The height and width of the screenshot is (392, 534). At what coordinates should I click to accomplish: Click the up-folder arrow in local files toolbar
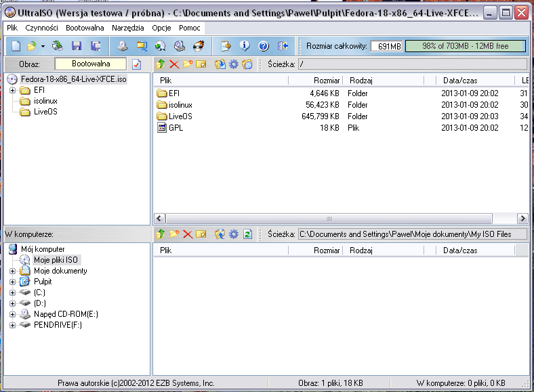pos(161,234)
